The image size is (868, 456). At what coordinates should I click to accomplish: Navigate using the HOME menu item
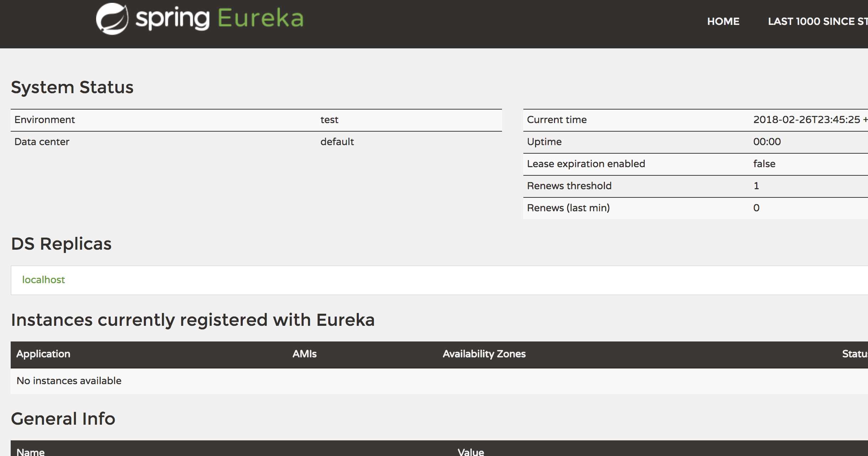pos(723,21)
